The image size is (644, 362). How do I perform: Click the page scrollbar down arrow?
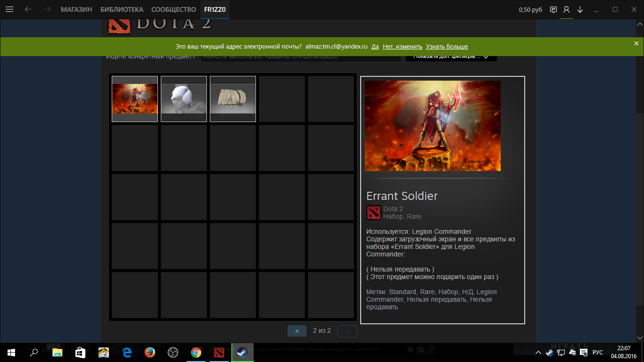coord(640,337)
